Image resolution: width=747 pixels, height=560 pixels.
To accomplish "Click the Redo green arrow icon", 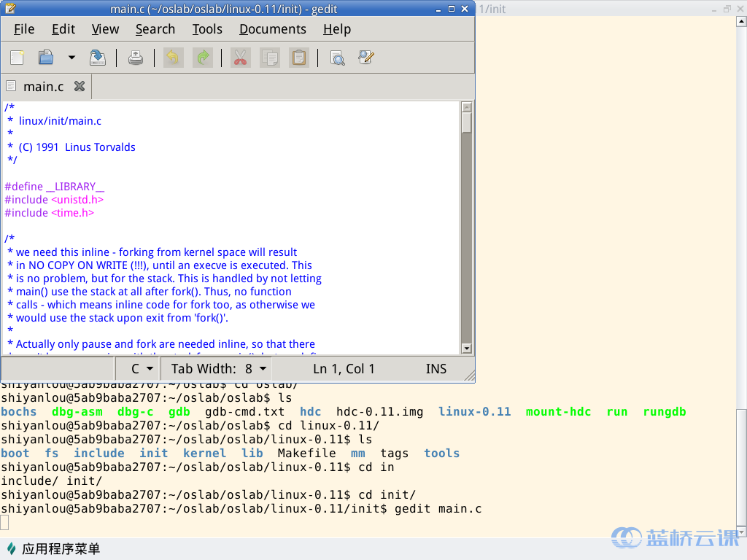I will pyautogui.click(x=202, y=58).
